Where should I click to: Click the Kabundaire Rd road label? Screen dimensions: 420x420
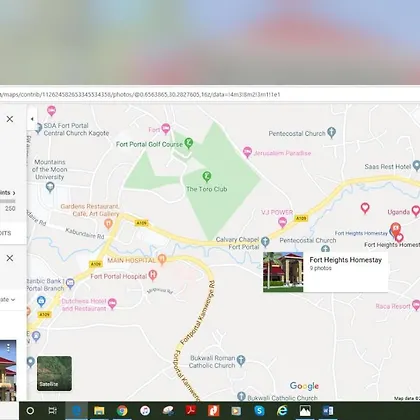tap(85, 233)
